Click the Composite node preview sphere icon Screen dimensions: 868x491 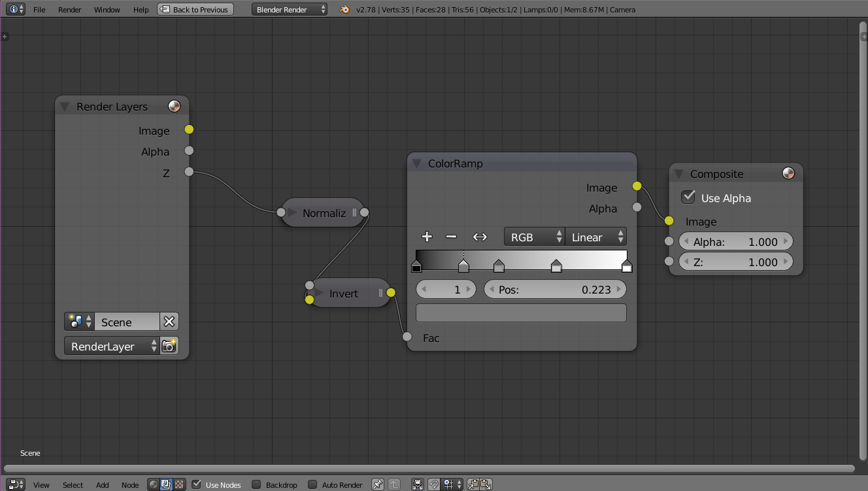tap(788, 173)
